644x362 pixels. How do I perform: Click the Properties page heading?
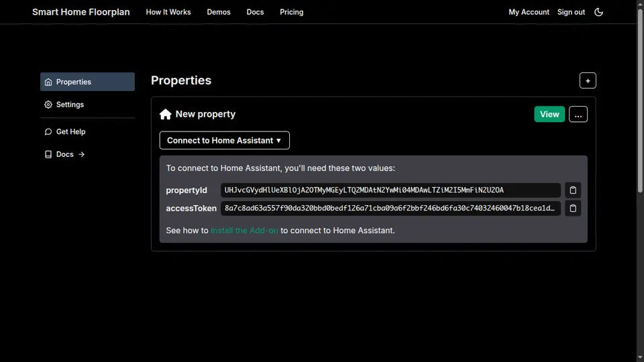181,80
